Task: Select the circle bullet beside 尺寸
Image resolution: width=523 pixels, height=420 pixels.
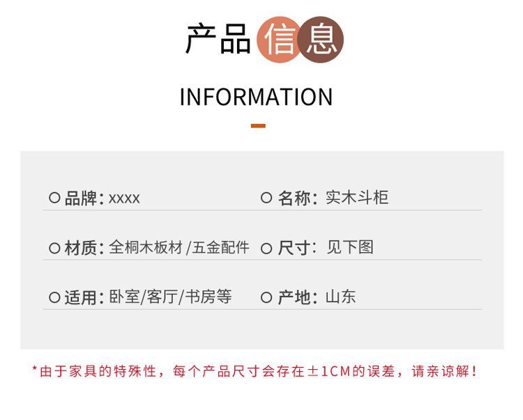Action: pos(266,248)
